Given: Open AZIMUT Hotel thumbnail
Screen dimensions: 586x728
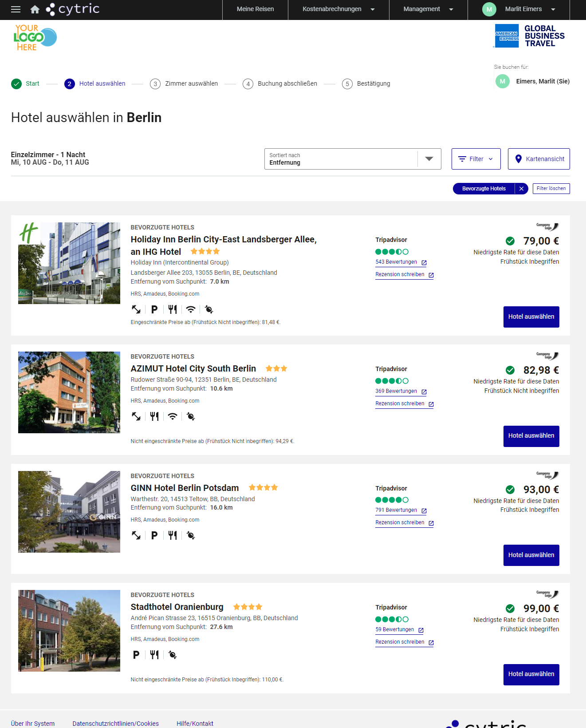Looking at the screenshot, I should click(69, 392).
